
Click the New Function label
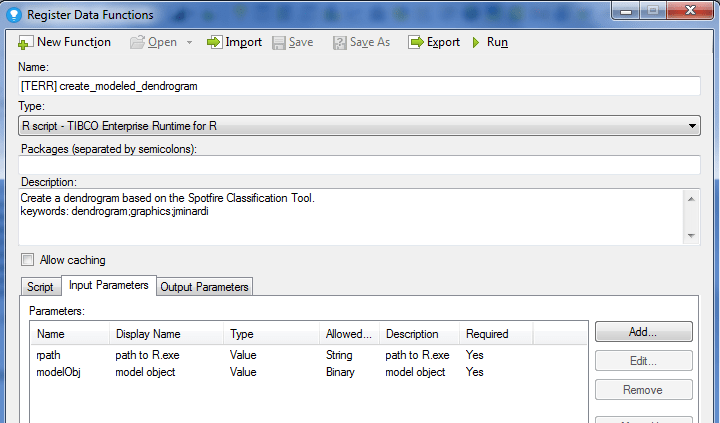pos(74,42)
